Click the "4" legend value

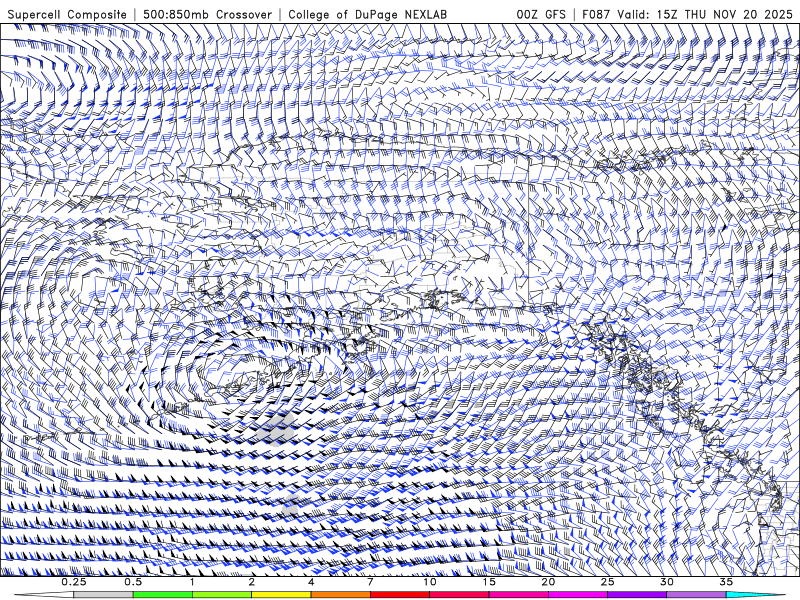click(x=311, y=582)
